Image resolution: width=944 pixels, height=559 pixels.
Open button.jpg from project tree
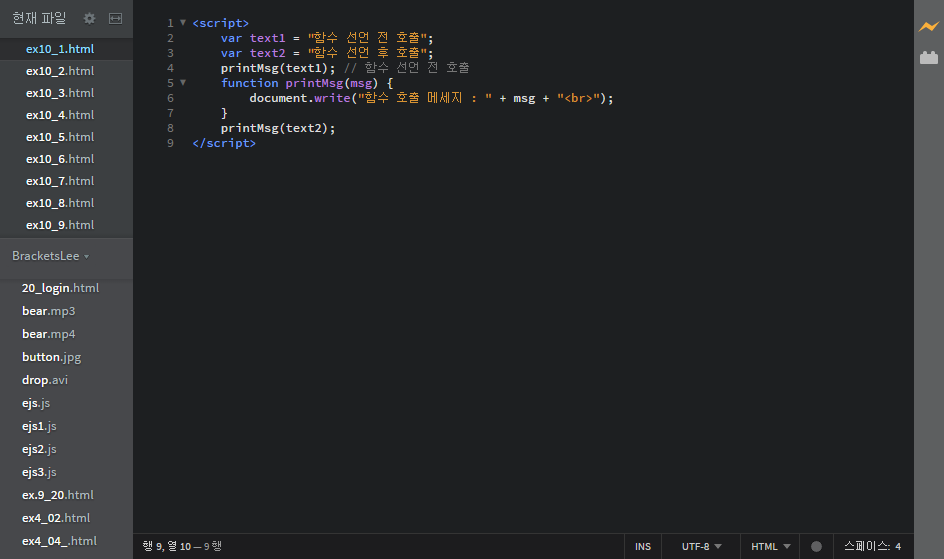(x=51, y=357)
